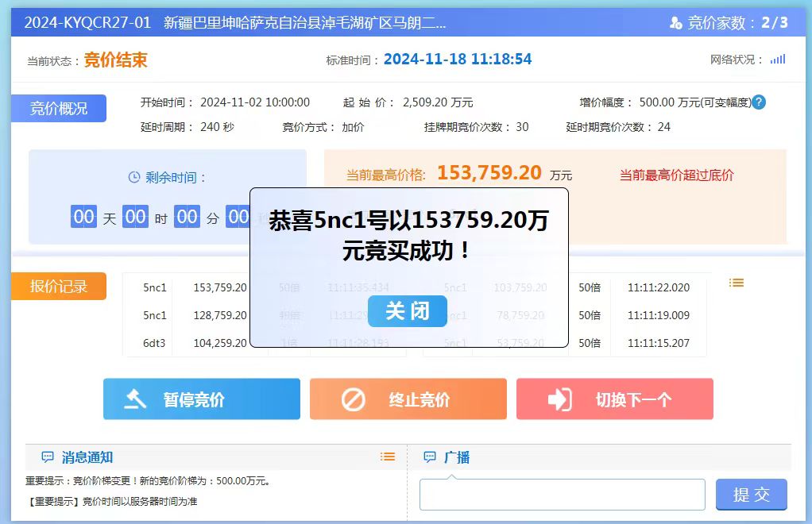Click bidder 6dt3 in bid records
The width and height of the screenshot is (812, 524).
[154, 343]
